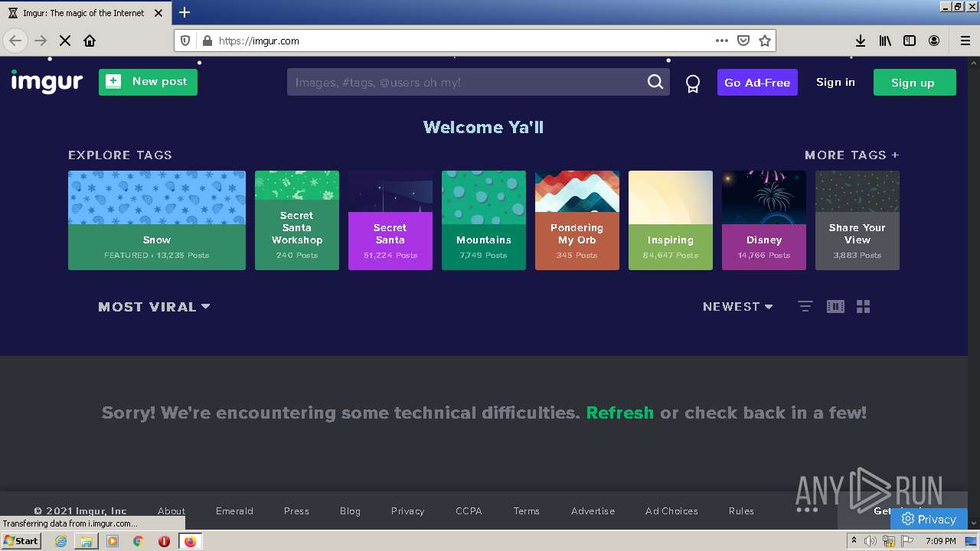
Task: Select the list layout view icon
Action: [805, 306]
